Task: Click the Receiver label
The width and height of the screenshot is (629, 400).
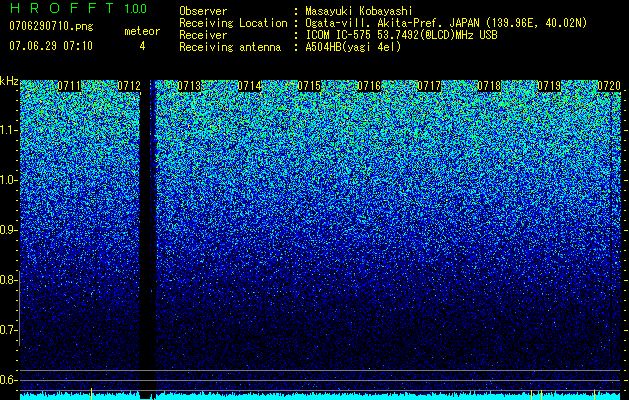Action: (x=203, y=35)
